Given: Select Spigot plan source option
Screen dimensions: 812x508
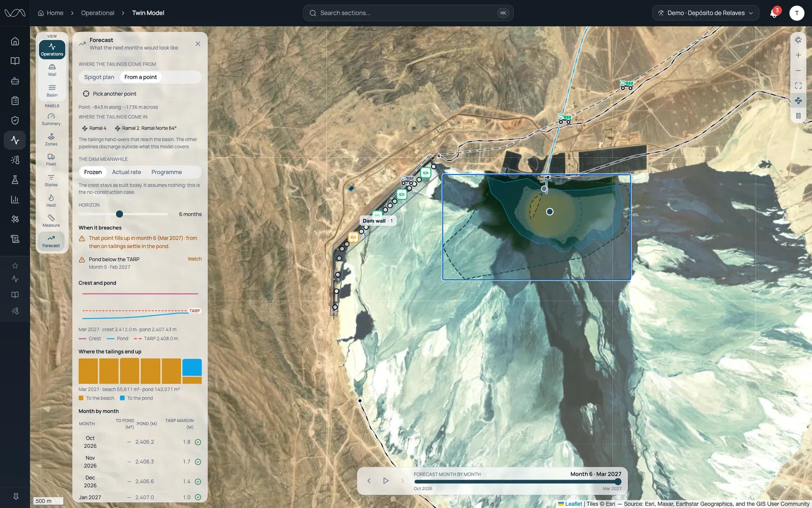Looking at the screenshot, I should tap(99, 77).
